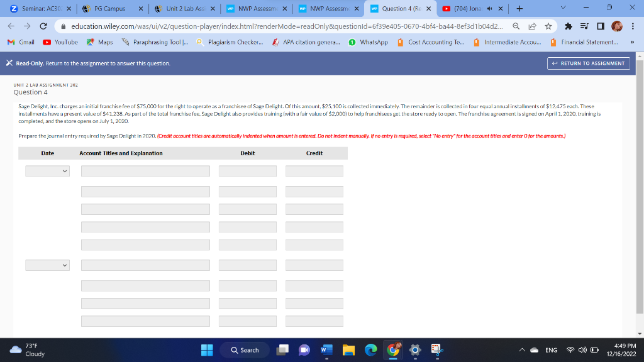
Task: Open the Maps bookmark
Action: pyautogui.click(x=100, y=42)
